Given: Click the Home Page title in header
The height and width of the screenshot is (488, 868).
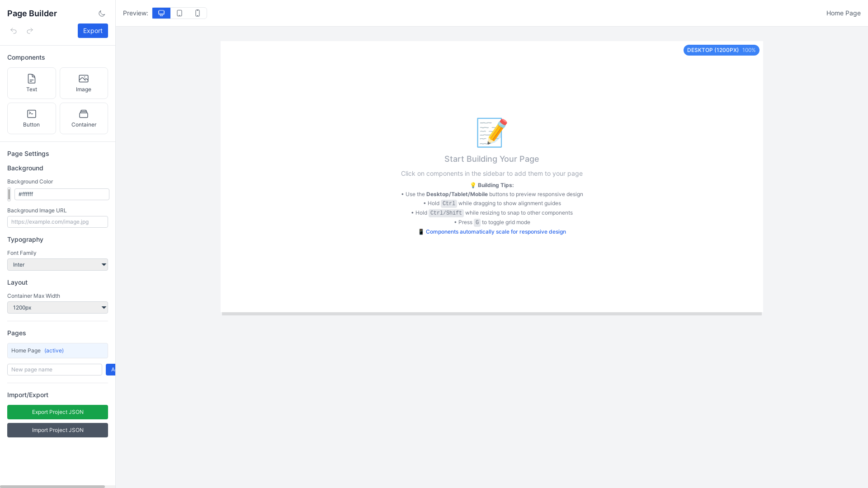Looking at the screenshot, I should tap(843, 13).
